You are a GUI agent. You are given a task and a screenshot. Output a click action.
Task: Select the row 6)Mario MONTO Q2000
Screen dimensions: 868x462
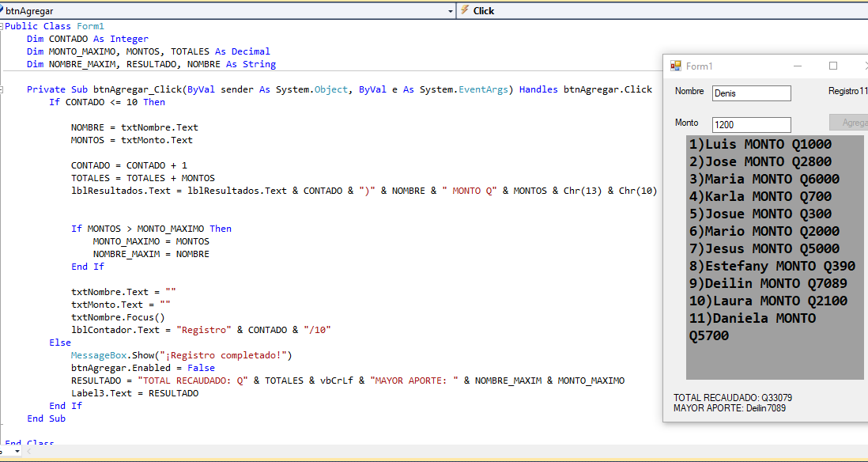(764, 231)
